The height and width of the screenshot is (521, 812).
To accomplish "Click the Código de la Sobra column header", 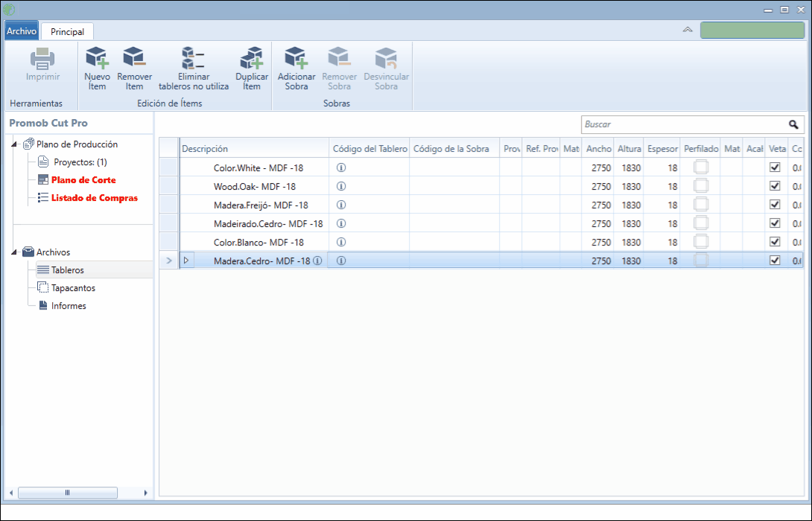I will tap(454, 149).
